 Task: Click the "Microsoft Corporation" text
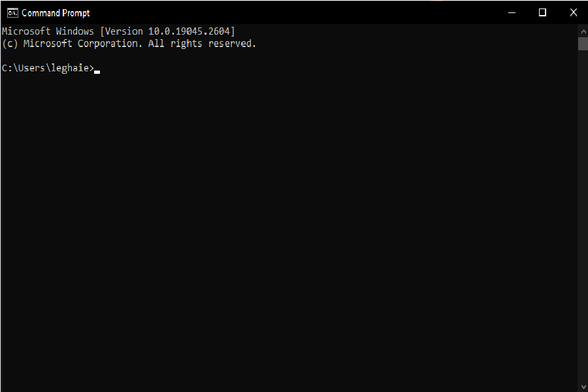[x=80, y=44]
